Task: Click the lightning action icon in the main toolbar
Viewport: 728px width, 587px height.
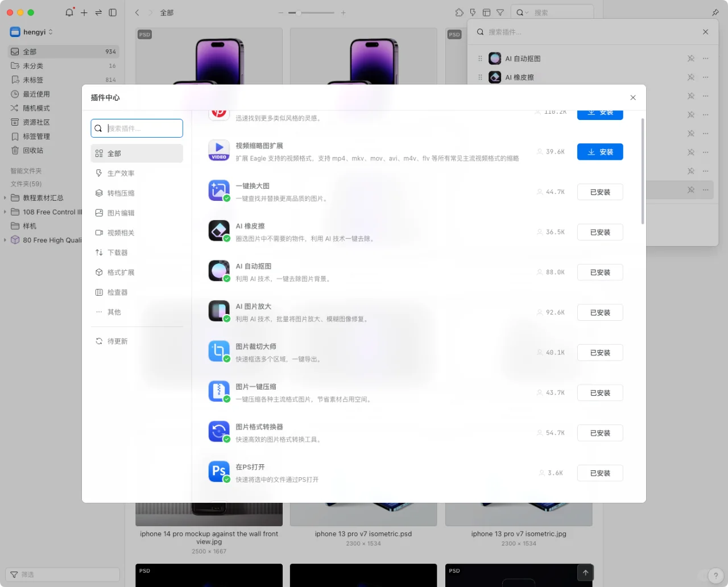Action: click(473, 13)
